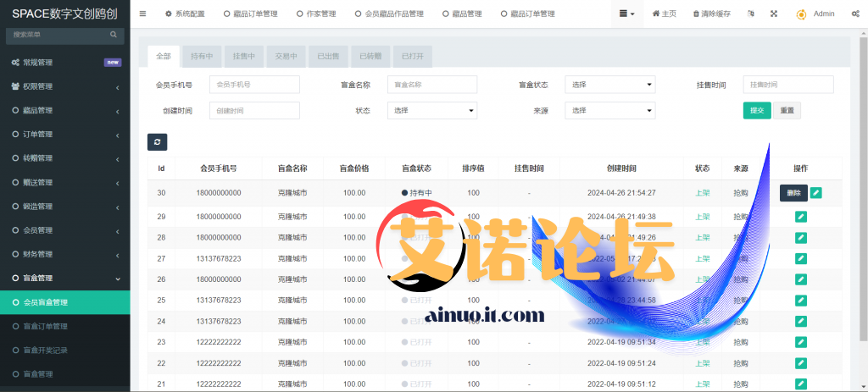Open the 盲盒状态 select dropdown
The height and width of the screenshot is (392, 868).
[610, 85]
